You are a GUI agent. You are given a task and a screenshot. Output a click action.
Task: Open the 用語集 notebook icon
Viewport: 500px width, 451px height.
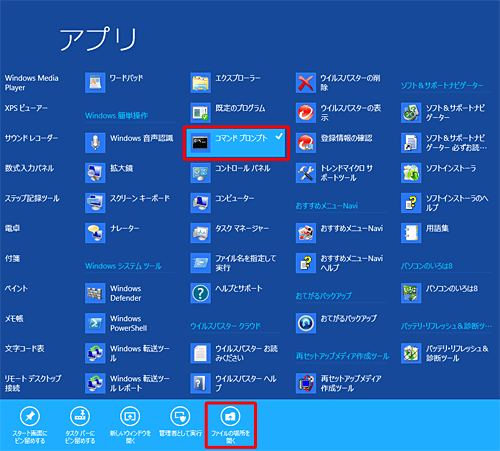pyautogui.click(x=411, y=233)
